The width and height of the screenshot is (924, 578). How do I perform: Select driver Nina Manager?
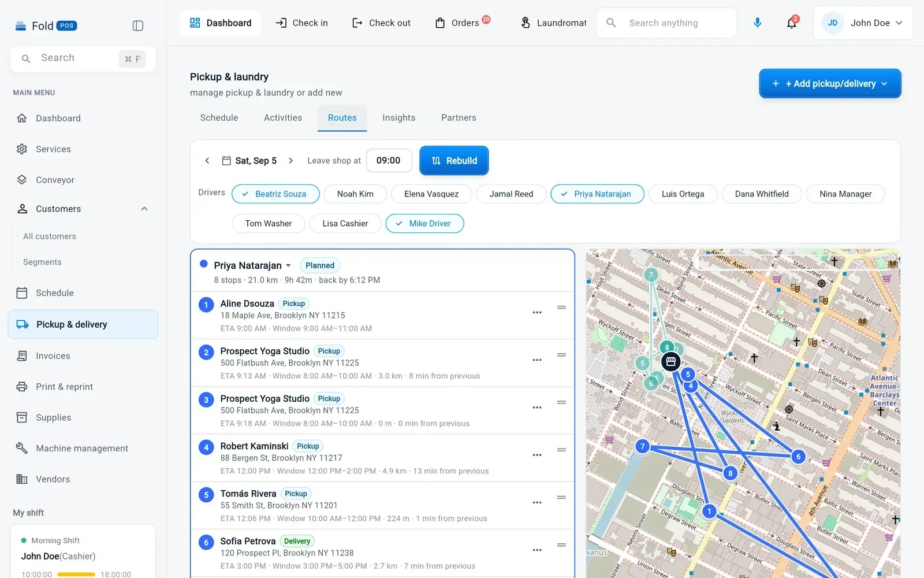pos(845,194)
